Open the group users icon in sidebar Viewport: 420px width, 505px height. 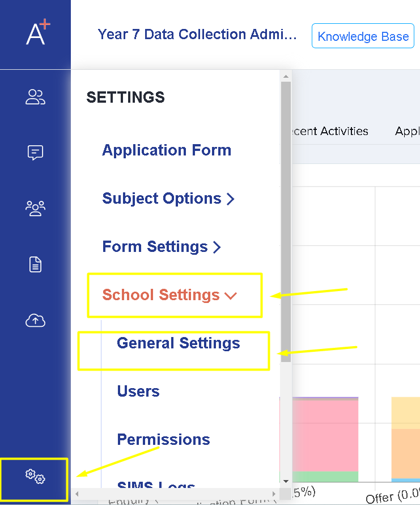tap(35, 208)
